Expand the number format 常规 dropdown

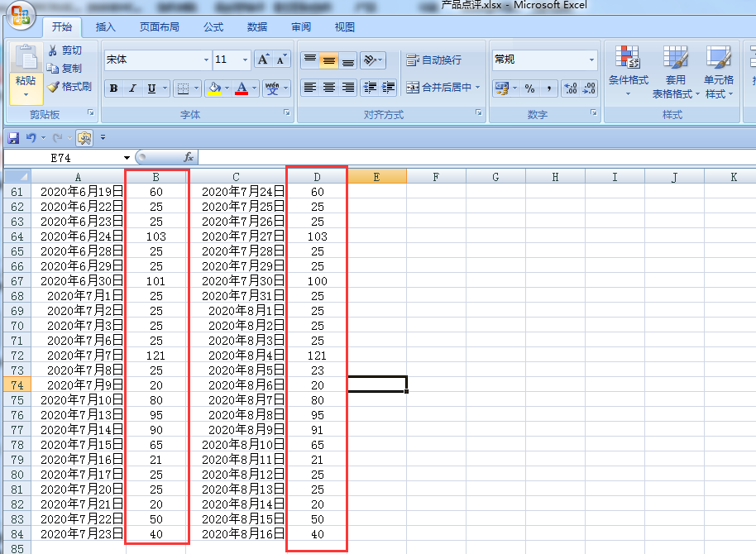pyautogui.click(x=591, y=60)
